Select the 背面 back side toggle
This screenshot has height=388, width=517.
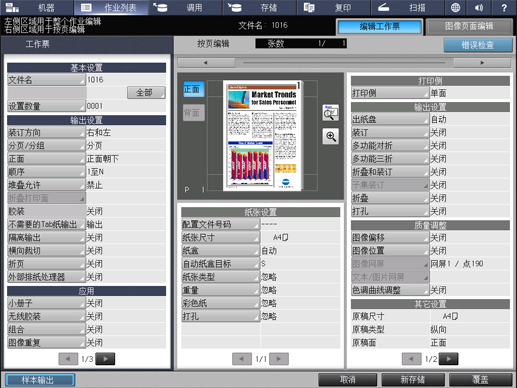coord(193,113)
